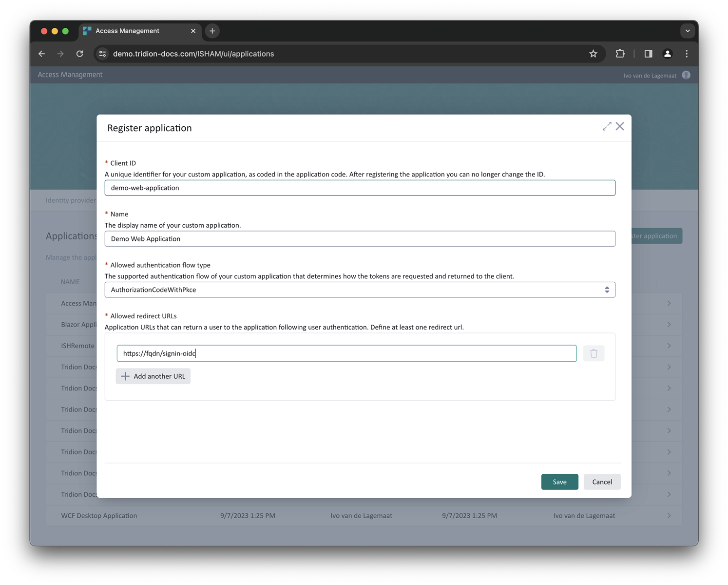Image resolution: width=728 pixels, height=585 pixels.
Task: Cancel the Register application dialog
Action: coord(602,482)
